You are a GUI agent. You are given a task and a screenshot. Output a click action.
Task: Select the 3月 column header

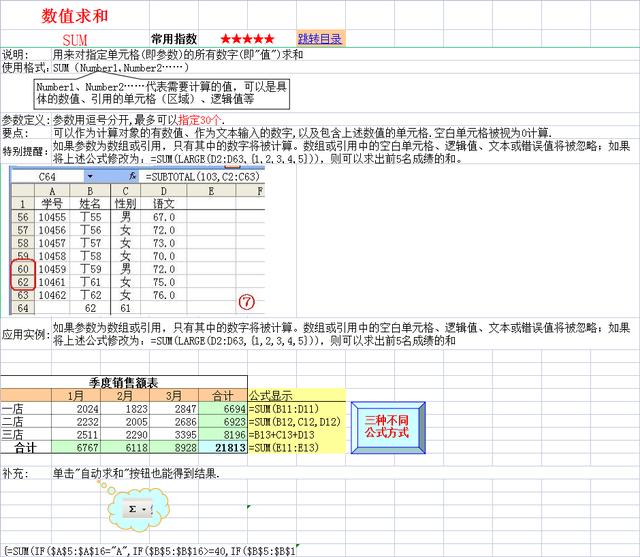coord(174,395)
